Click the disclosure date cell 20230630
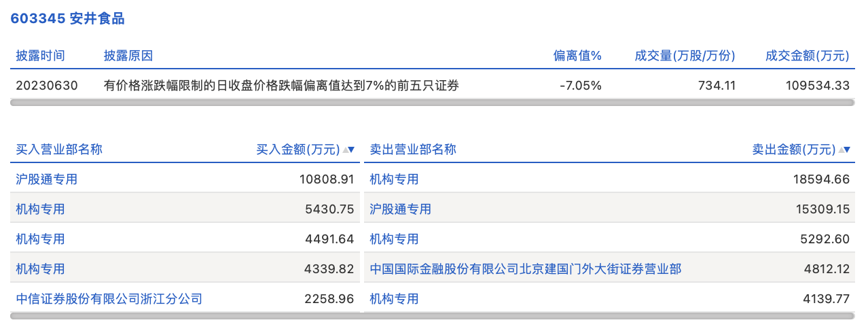The image size is (868, 333). 47,86
